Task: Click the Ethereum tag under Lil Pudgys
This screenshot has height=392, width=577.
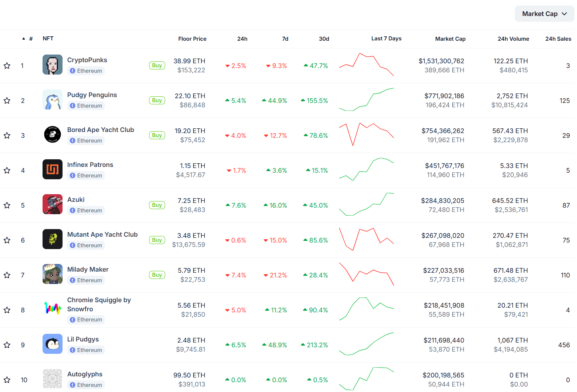Action: (x=86, y=350)
